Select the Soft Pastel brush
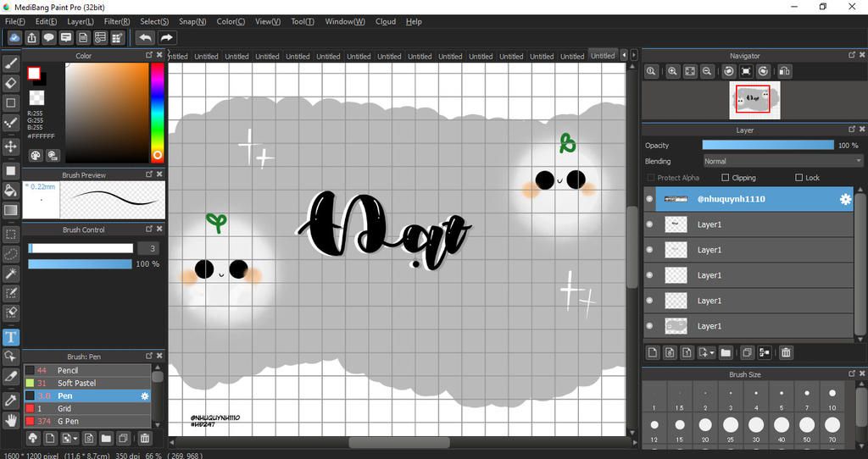 coord(87,383)
